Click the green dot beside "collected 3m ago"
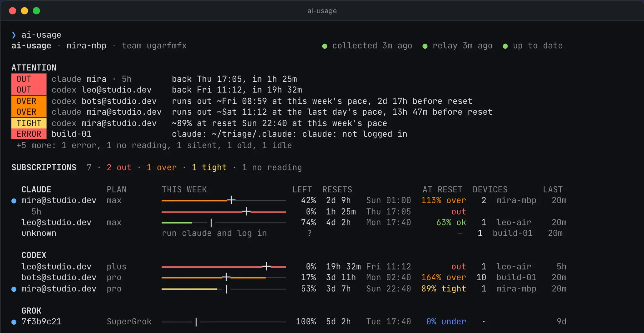Viewport: 644px width, 333px height. point(325,46)
